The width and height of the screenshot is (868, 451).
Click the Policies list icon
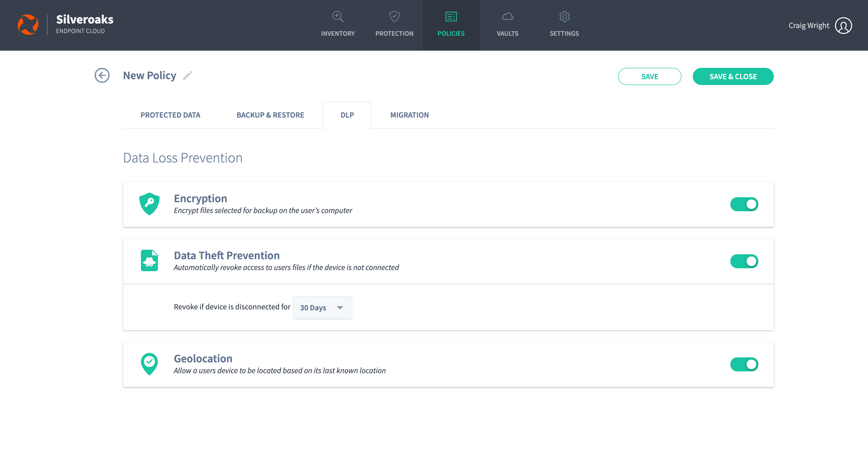[x=451, y=17]
